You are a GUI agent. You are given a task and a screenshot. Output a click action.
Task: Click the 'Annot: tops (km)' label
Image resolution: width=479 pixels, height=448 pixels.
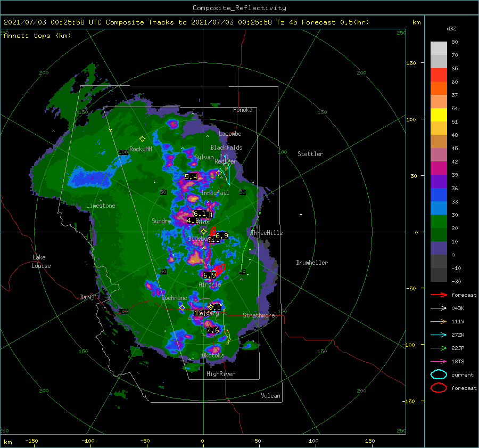pos(37,36)
